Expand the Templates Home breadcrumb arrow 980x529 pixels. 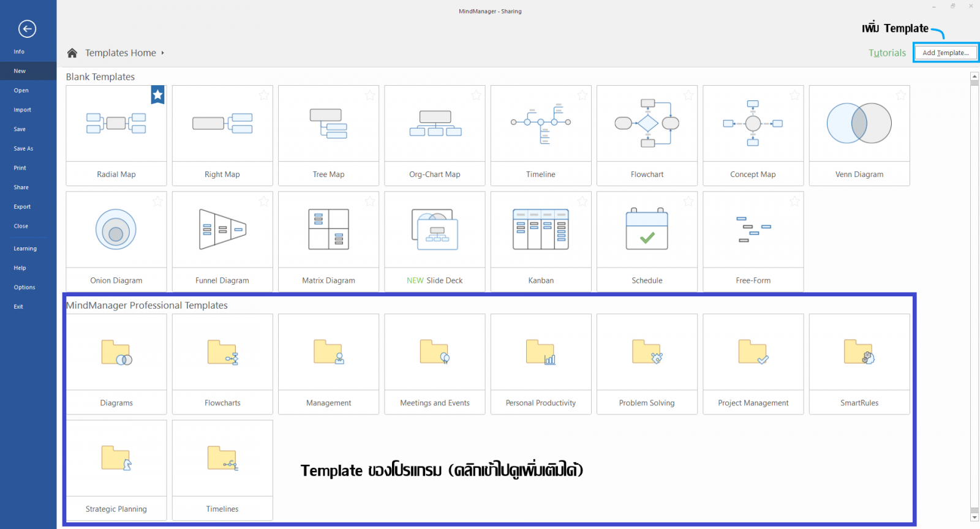[x=163, y=53]
